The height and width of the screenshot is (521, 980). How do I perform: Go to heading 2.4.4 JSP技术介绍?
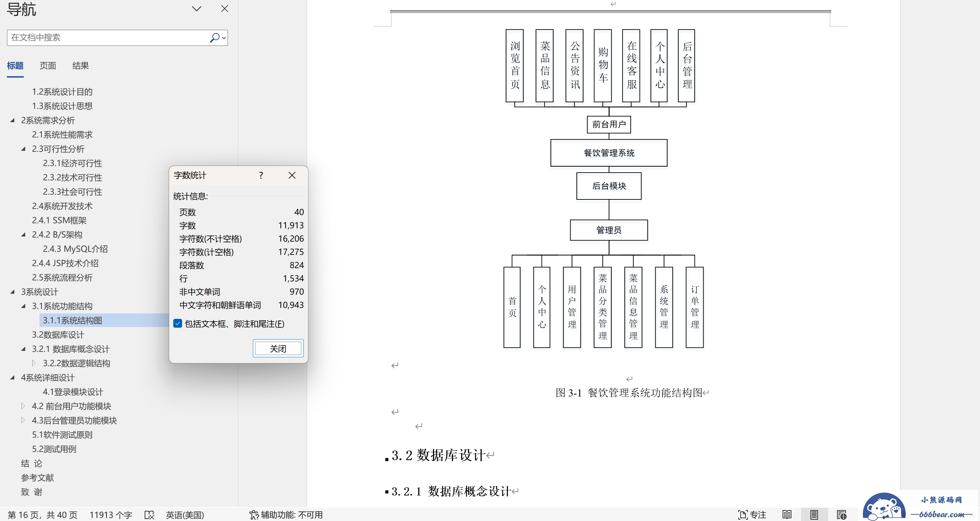pos(65,263)
